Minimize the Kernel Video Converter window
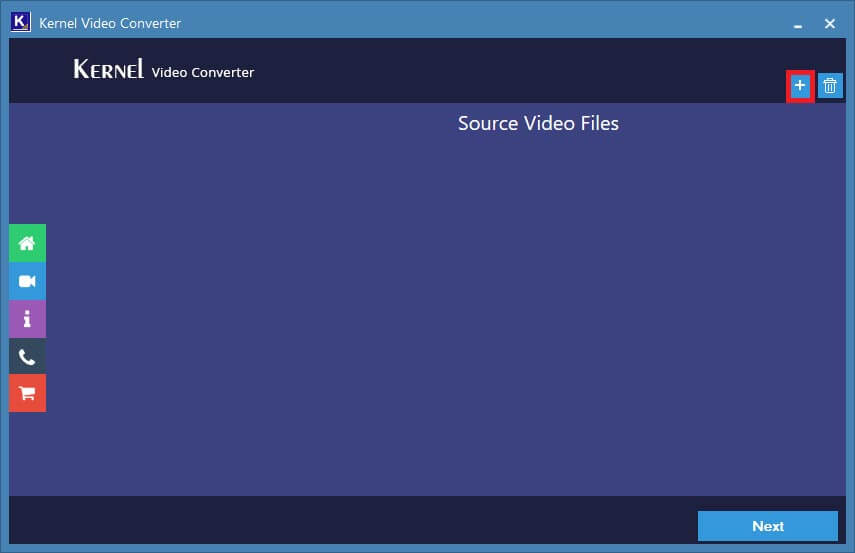The image size is (855, 553). click(x=798, y=24)
